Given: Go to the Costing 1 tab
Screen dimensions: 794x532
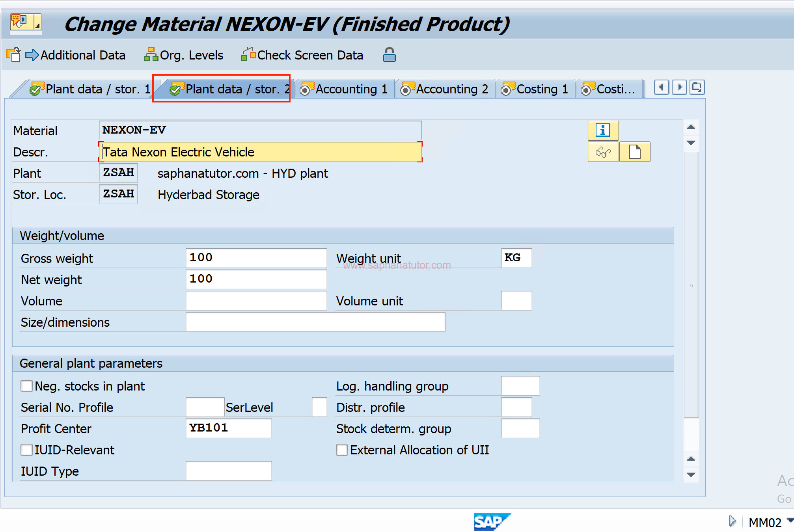Looking at the screenshot, I should (x=535, y=89).
